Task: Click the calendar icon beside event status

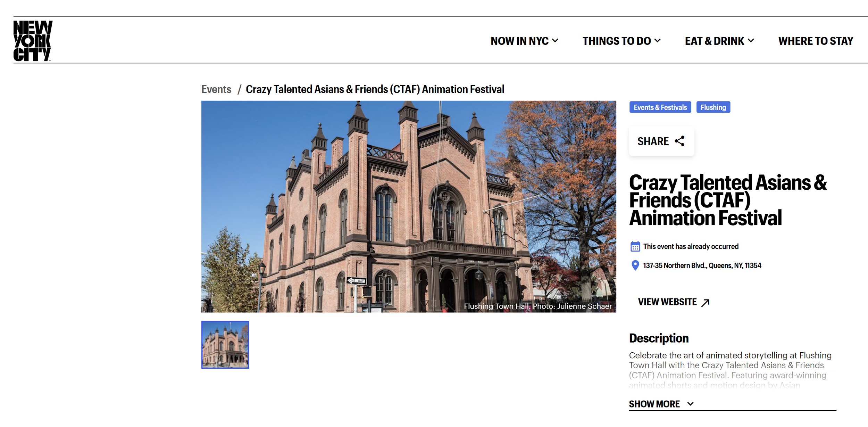Action: point(635,247)
